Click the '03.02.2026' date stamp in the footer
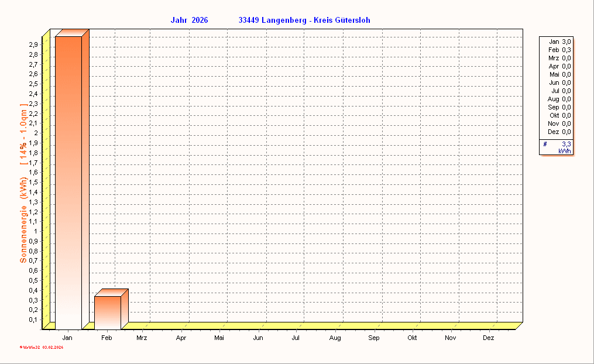The height and width of the screenshot is (364, 594). (x=53, y=348)
